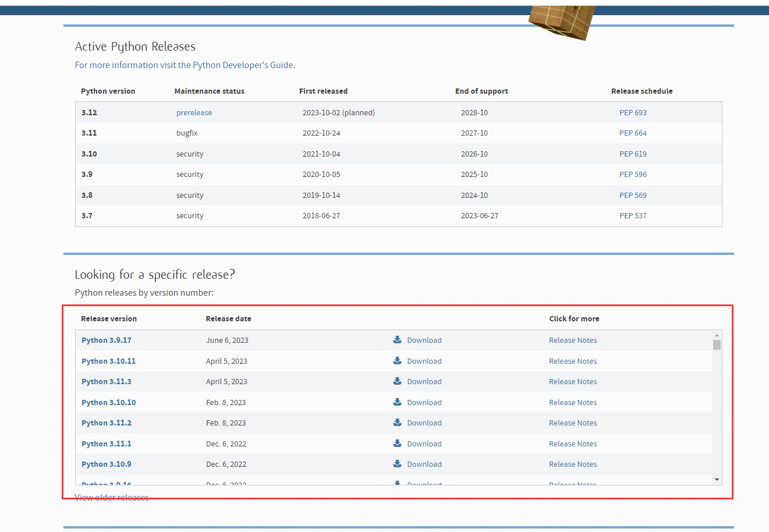Click Download text link for Python 3.11.1
The height and width of the screenshot is (532, 769).
424,444
